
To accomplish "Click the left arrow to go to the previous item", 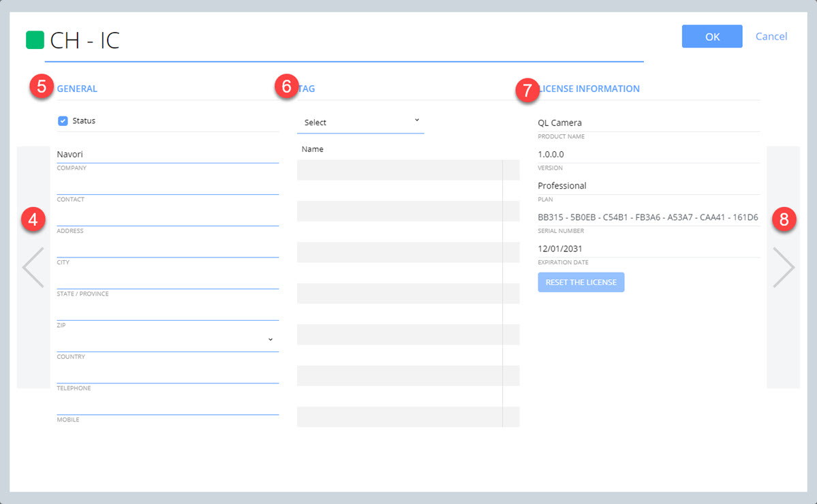I will point(33,267).
